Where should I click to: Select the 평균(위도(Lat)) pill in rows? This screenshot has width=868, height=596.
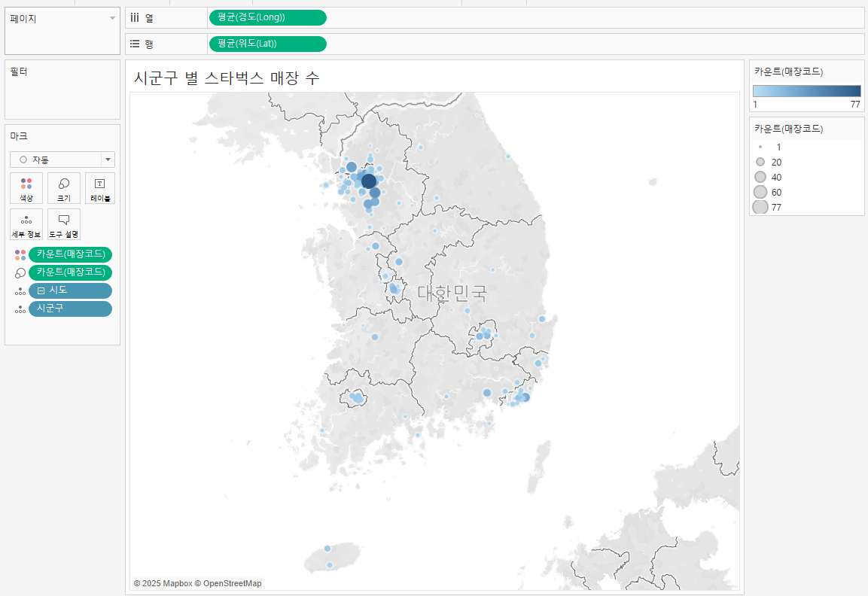click(x=268, y=44)
